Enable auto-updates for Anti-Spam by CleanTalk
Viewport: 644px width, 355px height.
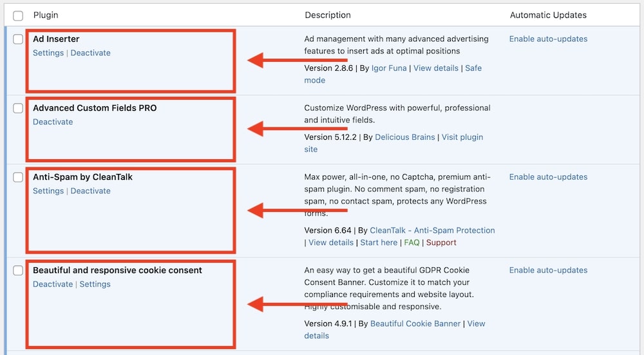point(548,177)
